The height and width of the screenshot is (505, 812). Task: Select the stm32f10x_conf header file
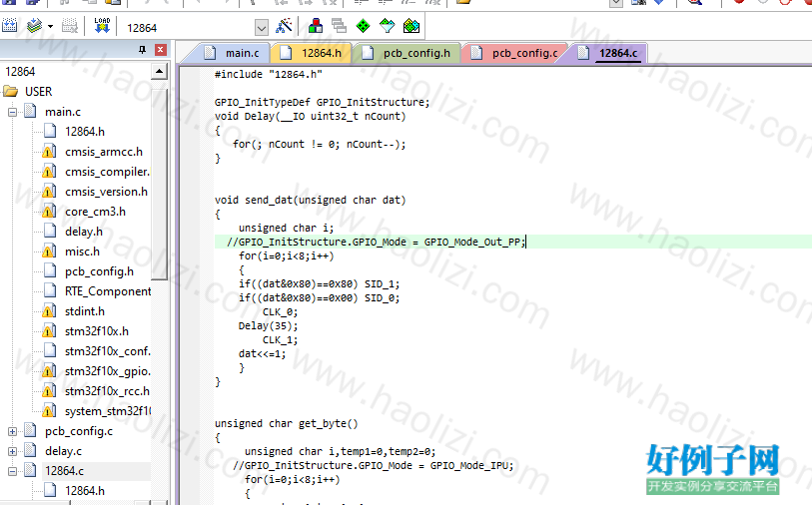(x=107, y=351)
